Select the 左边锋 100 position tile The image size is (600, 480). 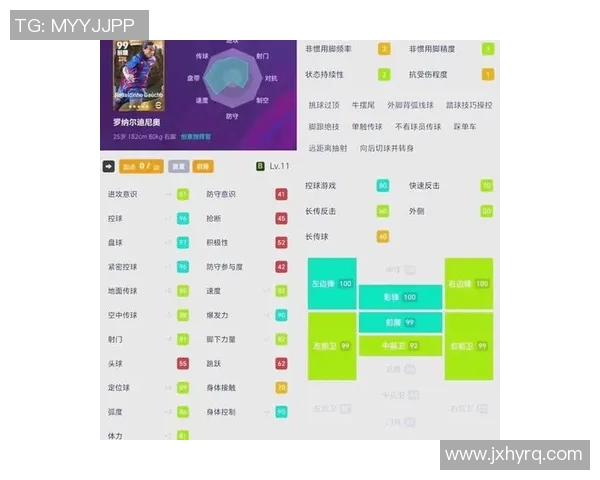pyautogui.click(x=332, y=284)
